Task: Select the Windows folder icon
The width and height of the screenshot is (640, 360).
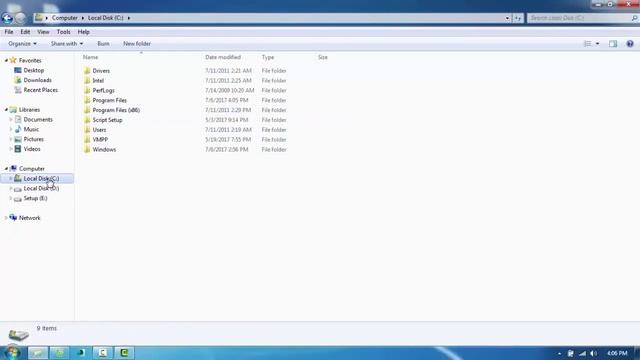Action: click(x=87, y=149)
